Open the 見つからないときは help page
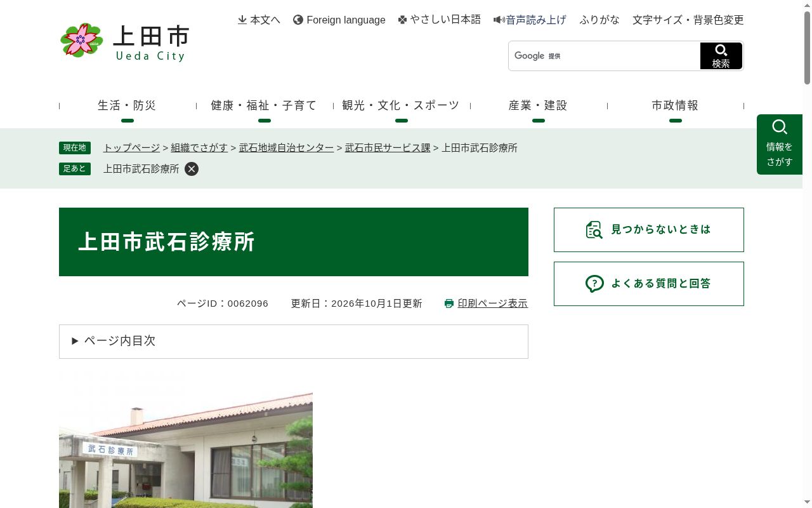The width and height of the screenshot is (812, 508). tap(648, 230)
